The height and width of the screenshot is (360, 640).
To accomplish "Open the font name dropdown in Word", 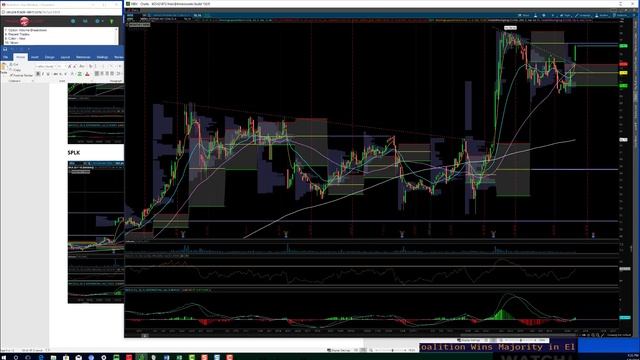I will tap(45, 66).
